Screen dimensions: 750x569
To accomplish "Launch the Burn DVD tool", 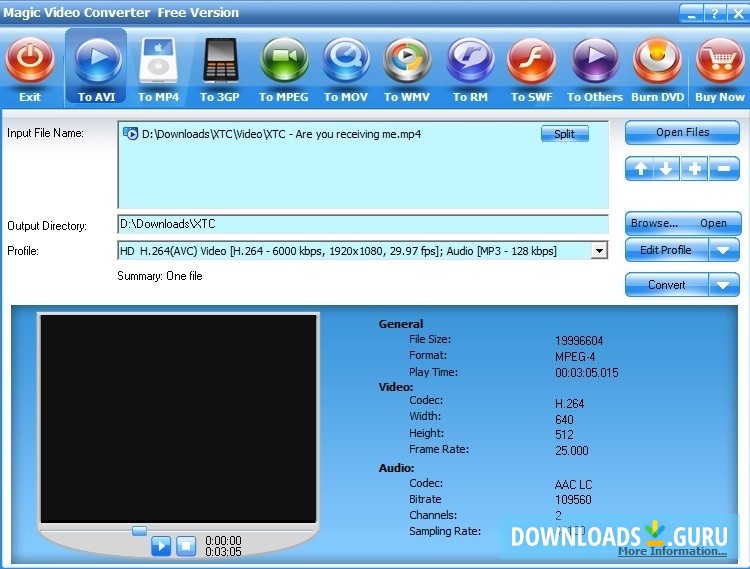I will click(x=657, y=61).
